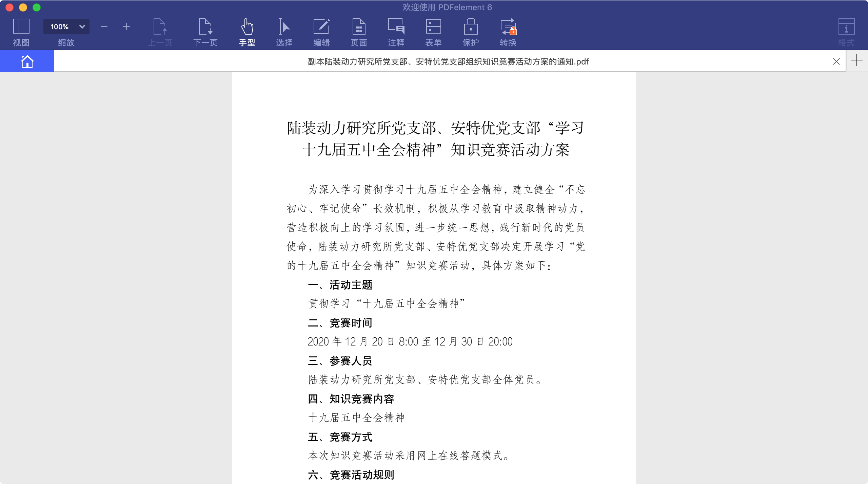The width and height of the screenshot is (868, 484).
Task: Activate the Hand tool
Action: click(247, 32)
